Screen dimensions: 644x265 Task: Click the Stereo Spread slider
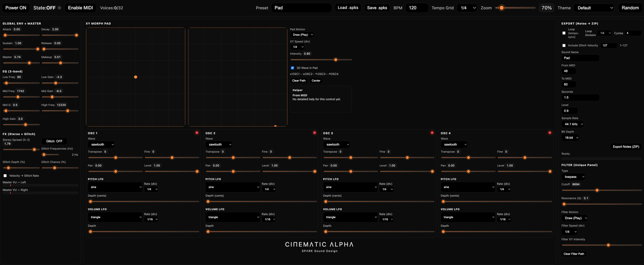[21, 150]
